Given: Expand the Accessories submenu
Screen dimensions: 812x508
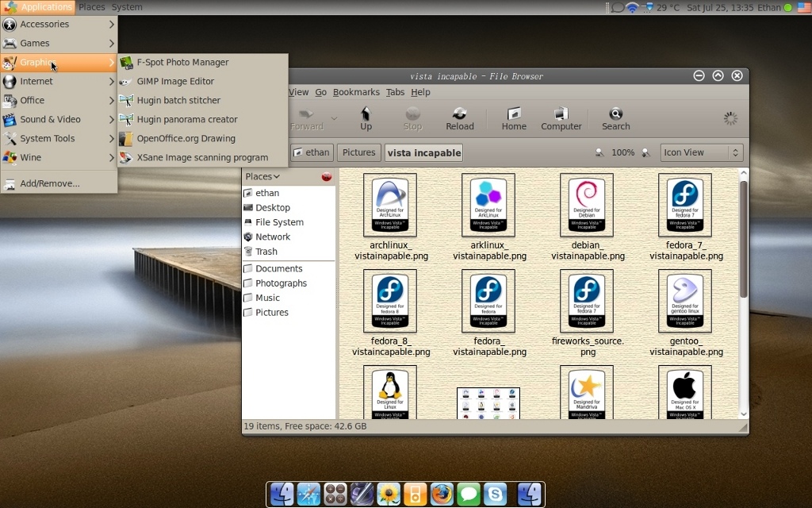Looking at the screenshot, I should pyautogui.click(x=59, y=25).
